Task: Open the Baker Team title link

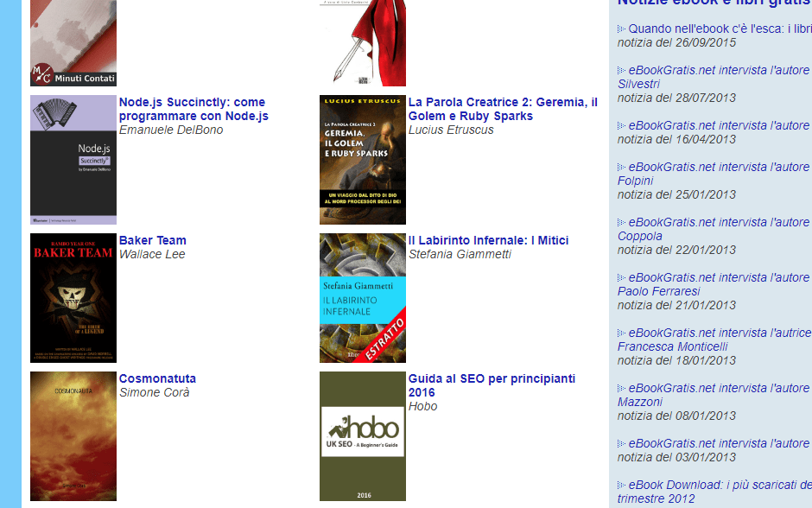Action: point(153,240)
